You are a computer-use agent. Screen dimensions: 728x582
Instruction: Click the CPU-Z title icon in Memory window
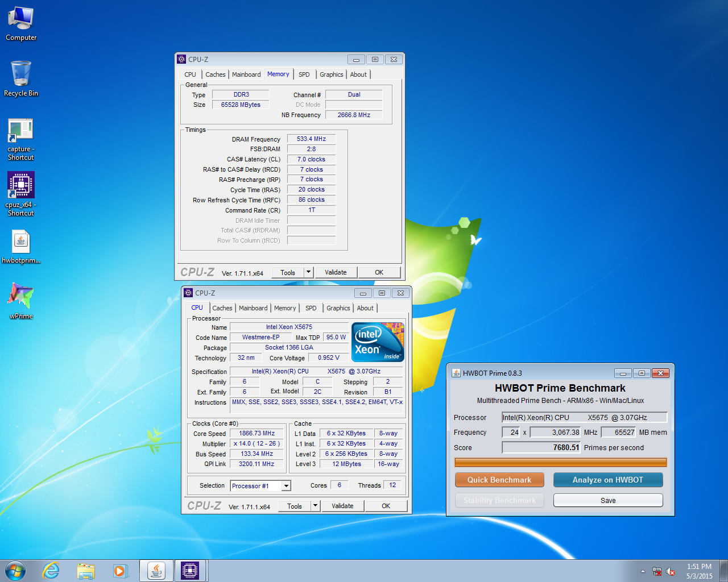(181, 59)
